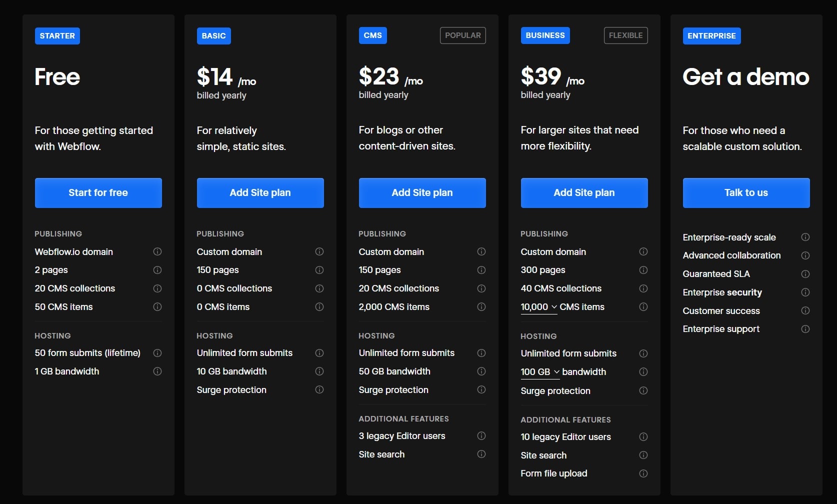
Task: Show info for 40 CMS collections
Action: click(643, 288)
